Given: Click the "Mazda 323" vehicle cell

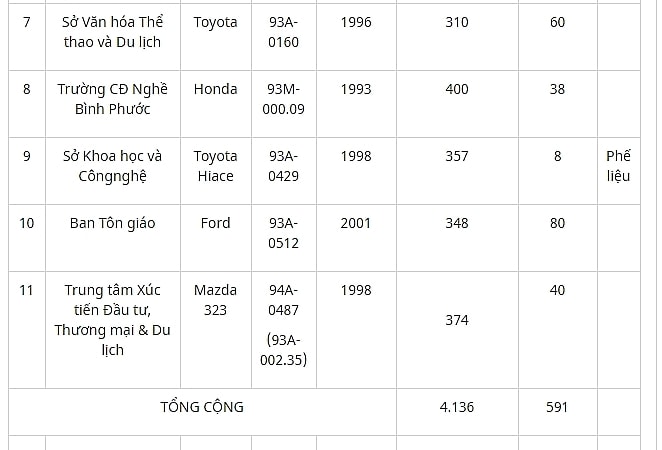Looking at the screenshot, I should pyautogui.click(x=216, y=330).
